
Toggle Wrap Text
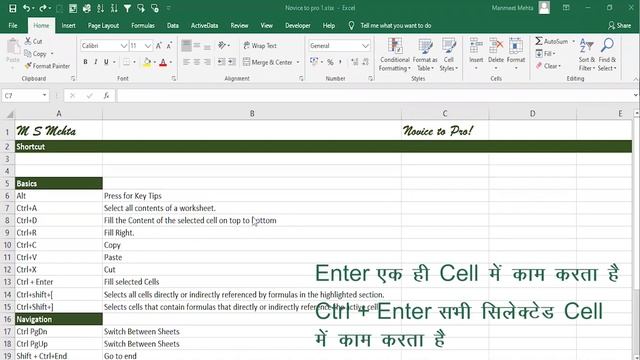coord(260,46)
